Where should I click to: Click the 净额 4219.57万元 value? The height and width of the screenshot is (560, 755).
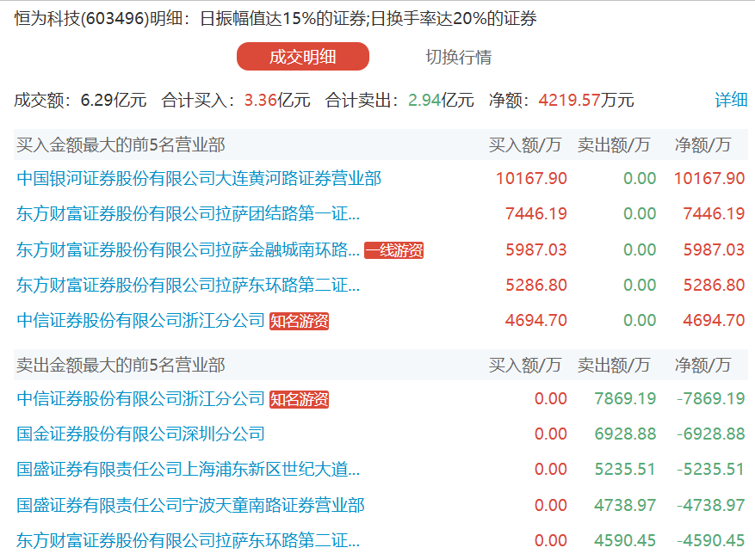[586, 100]
